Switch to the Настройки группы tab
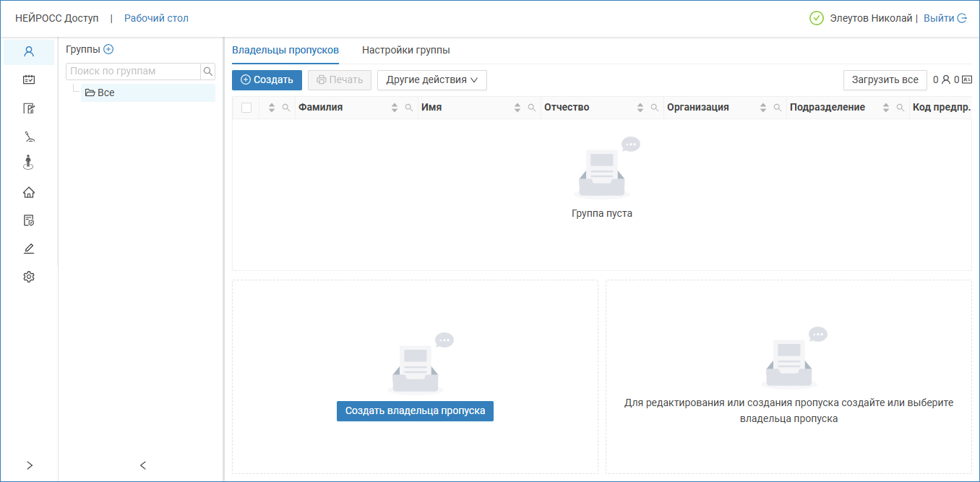The image size is (980, 482). (x=405, y=51)
